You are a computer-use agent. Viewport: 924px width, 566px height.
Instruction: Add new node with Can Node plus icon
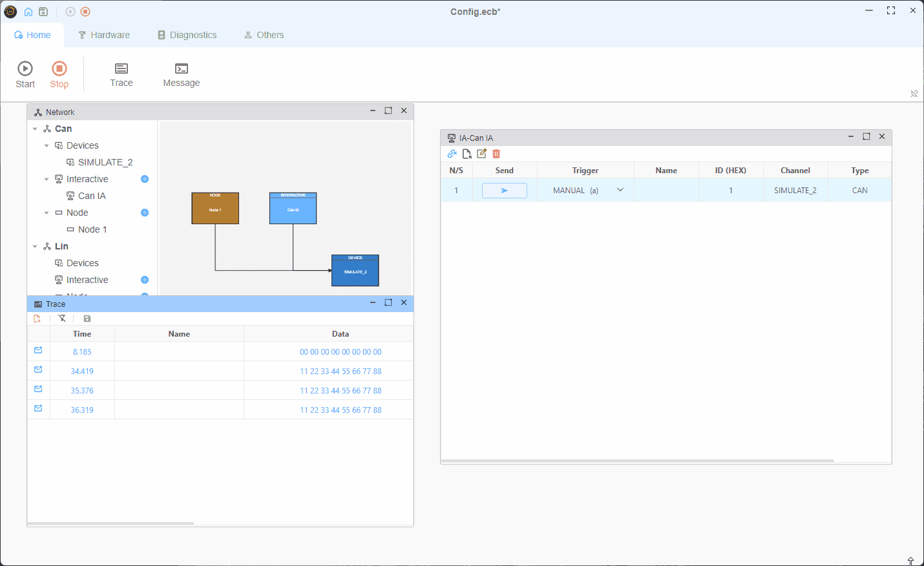point(145,213)
